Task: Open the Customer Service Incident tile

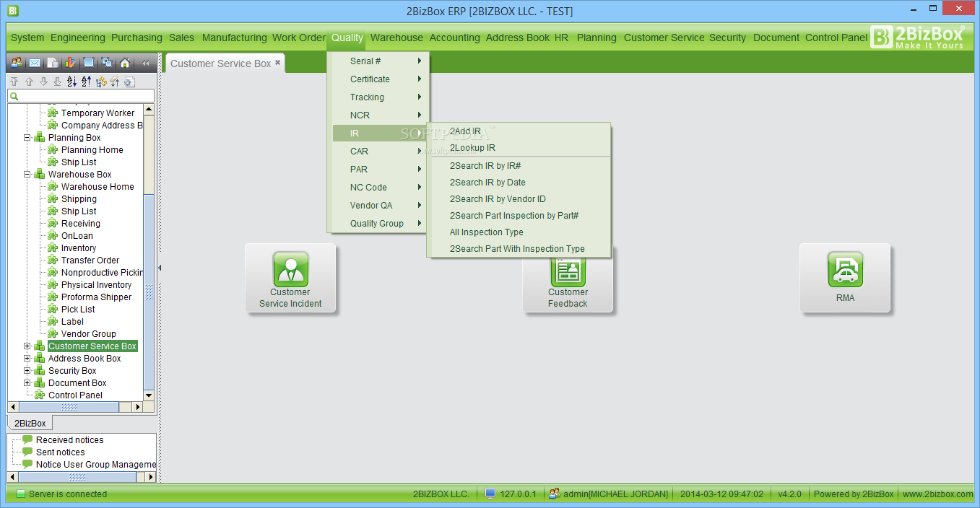Action: pyautogui.click(x=290, y=278)
